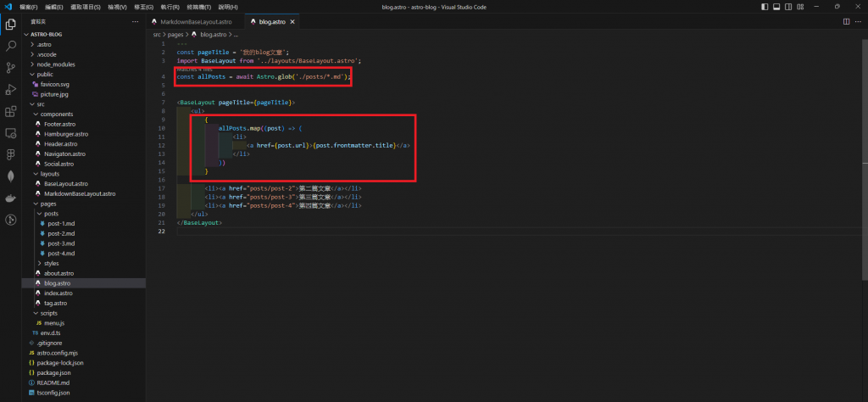
Task: Click the split editor right icon
Action: pyautogui.click(x=846, y=21)
